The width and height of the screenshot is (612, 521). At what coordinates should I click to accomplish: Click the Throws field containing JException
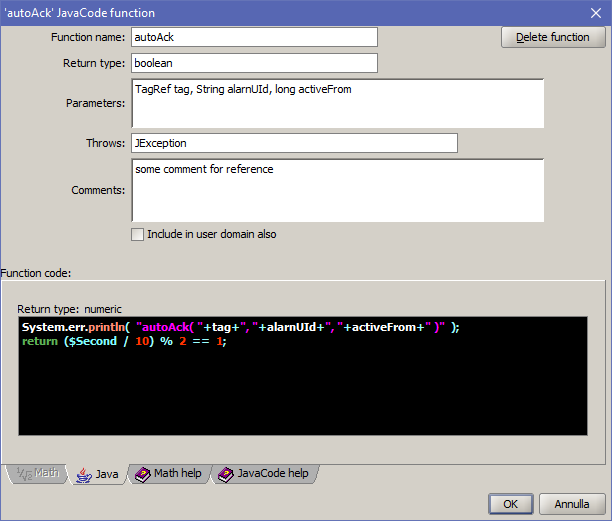pos(295,143)
